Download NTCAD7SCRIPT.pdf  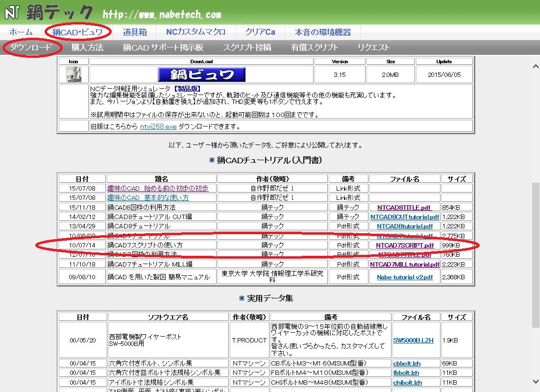coord(405,245)
